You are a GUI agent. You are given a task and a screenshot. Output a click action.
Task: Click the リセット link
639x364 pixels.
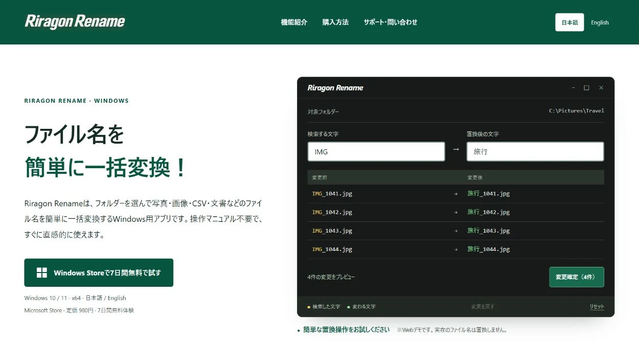(x=597, y=307)
